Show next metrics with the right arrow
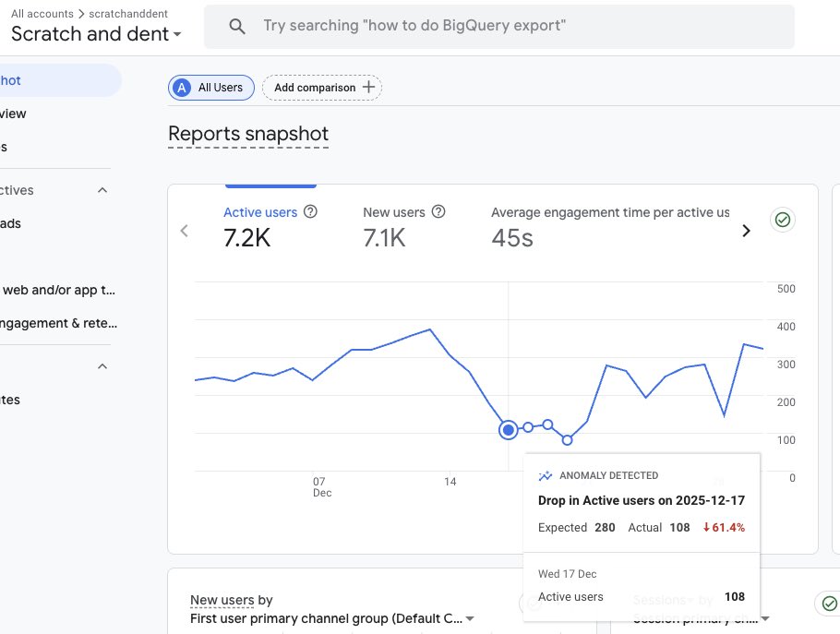This screenshot has width=840, height=634. pos(746,231)
